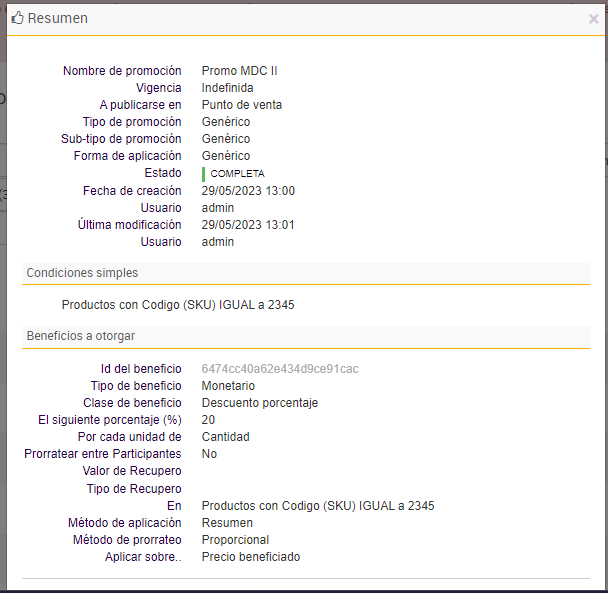
Task: Click the Resumen dialog title text
Action: (58, 18)
